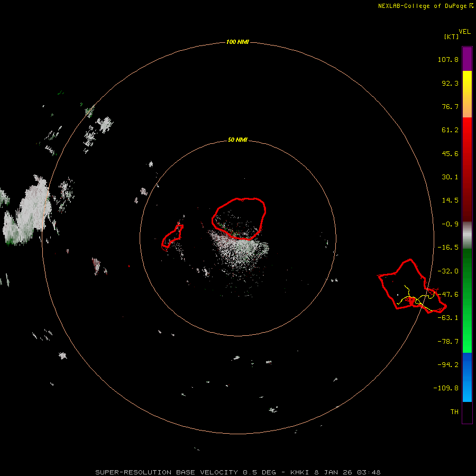The image size is (476, 476).
Task: Click the red segment of color bar
Action: pyautogui.click(x=467, y=169)
